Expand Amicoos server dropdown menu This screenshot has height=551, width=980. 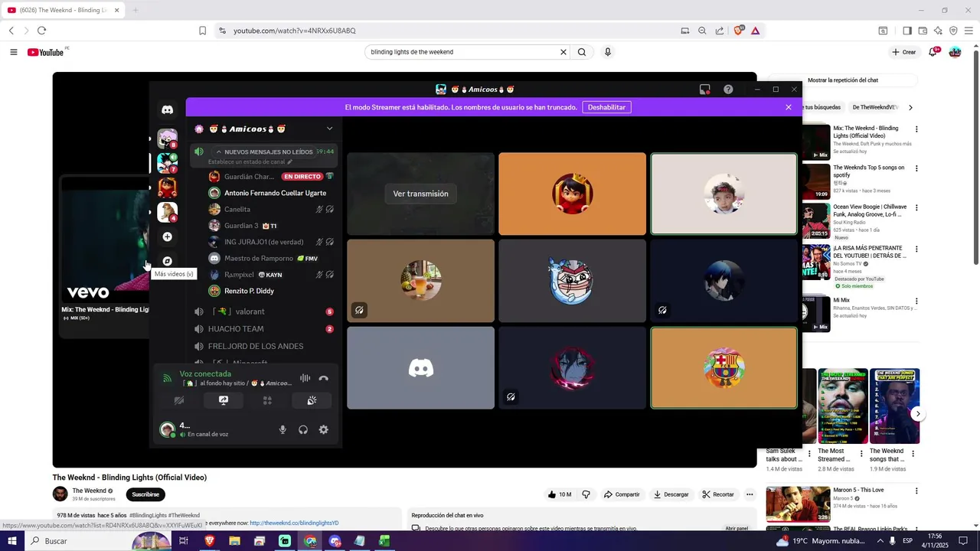[329, 129]
